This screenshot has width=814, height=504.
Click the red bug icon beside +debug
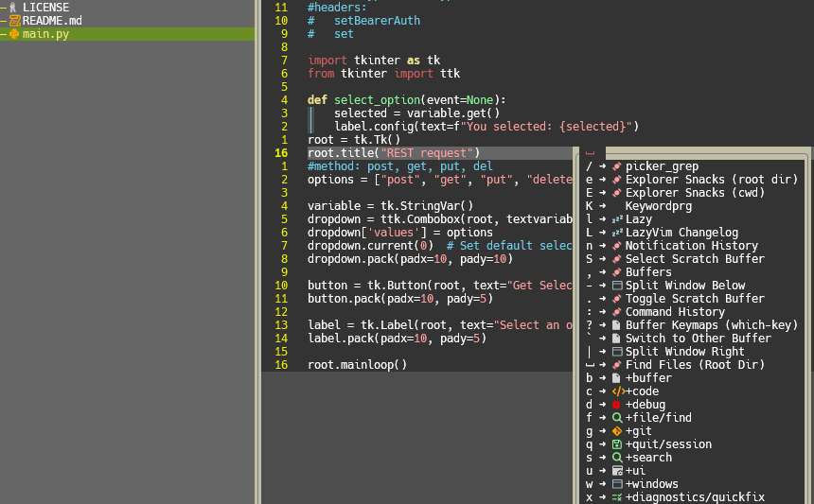pyautogui.click(x=616, y=405)
